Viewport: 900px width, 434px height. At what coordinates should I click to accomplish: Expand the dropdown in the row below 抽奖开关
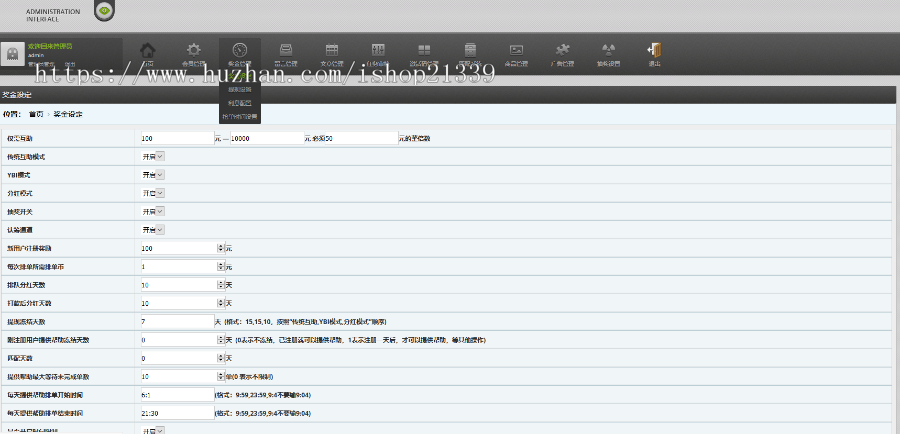[153, 230]
